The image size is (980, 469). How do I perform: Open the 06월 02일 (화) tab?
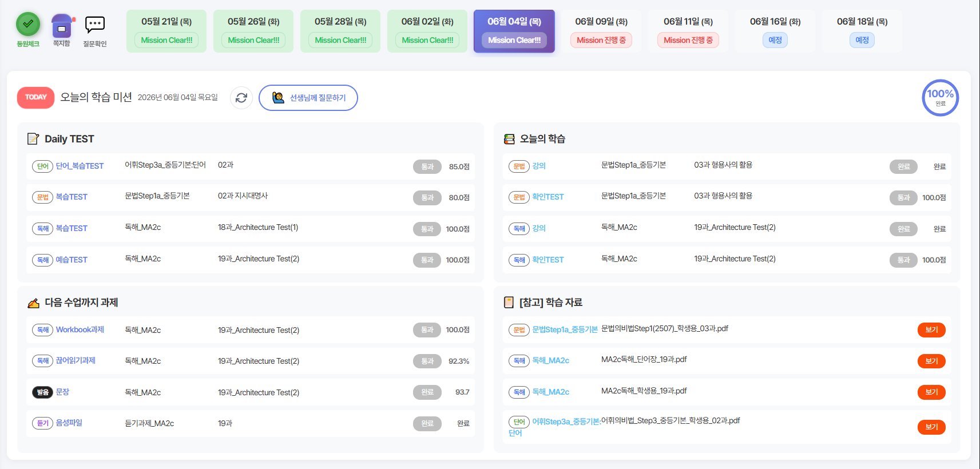coord(427,31)
